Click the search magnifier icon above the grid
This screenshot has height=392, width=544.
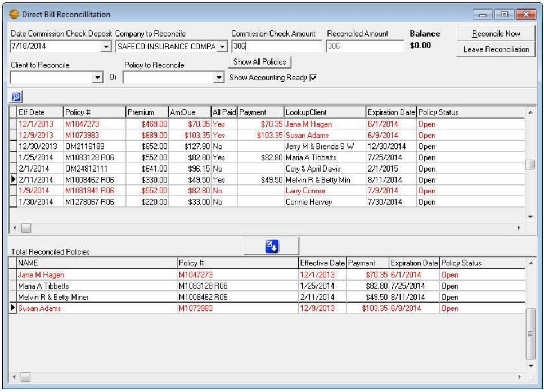16,97
